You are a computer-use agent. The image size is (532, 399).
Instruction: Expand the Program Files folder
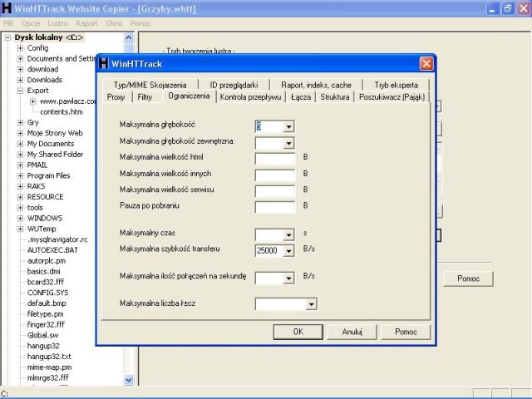point(20,175)
